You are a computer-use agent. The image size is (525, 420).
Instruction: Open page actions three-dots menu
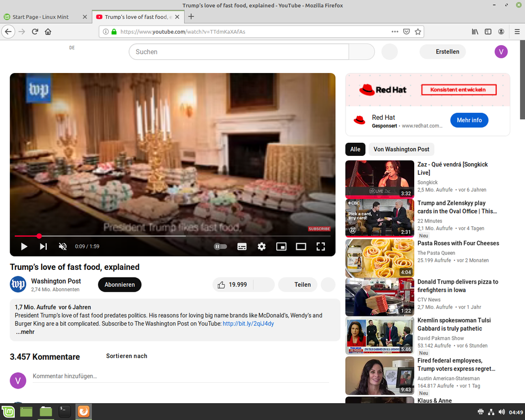pos(395,31)
